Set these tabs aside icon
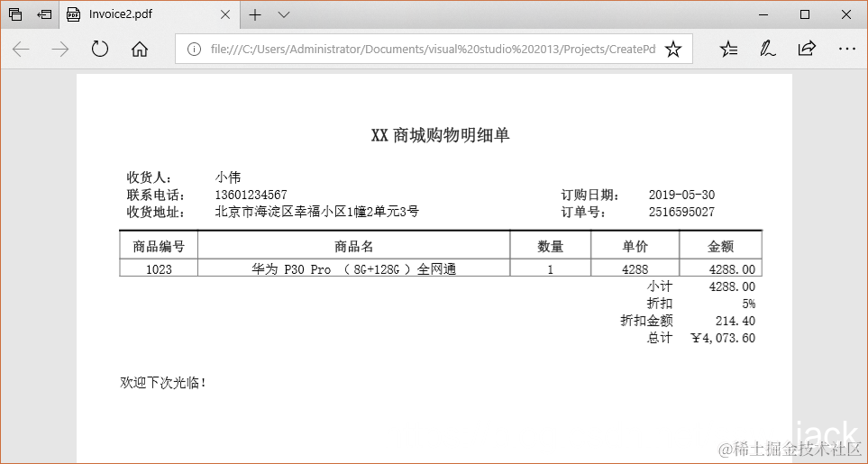Screen dimensions: 868x464 (x=44, y=14)
